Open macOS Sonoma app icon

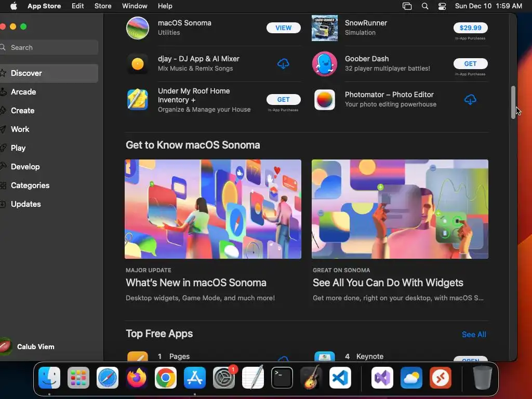coord(137,28)
